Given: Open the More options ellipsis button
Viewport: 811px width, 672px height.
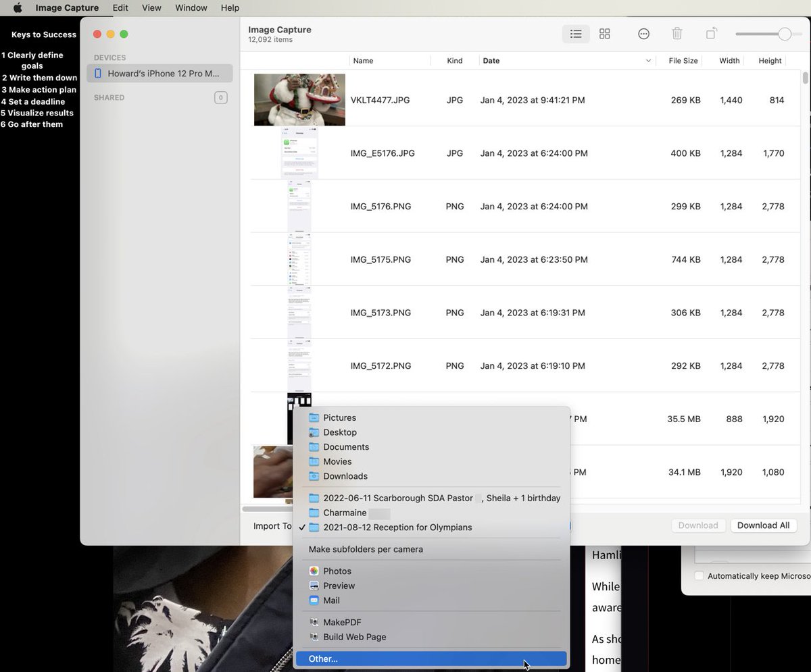Looking at the screenshot, I should (643, 34).
